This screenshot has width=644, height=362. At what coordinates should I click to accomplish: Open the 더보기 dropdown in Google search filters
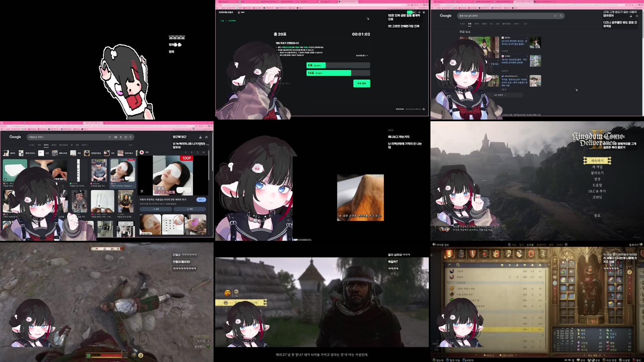[518, 24]
